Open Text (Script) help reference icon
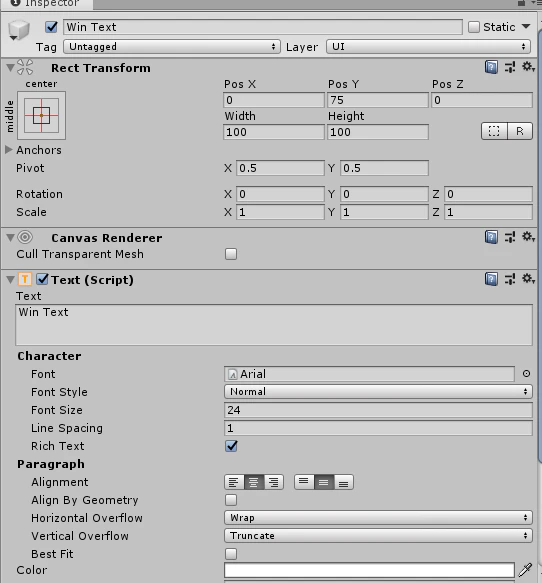Viewport: 542px width, 583px height. [491, 279]
